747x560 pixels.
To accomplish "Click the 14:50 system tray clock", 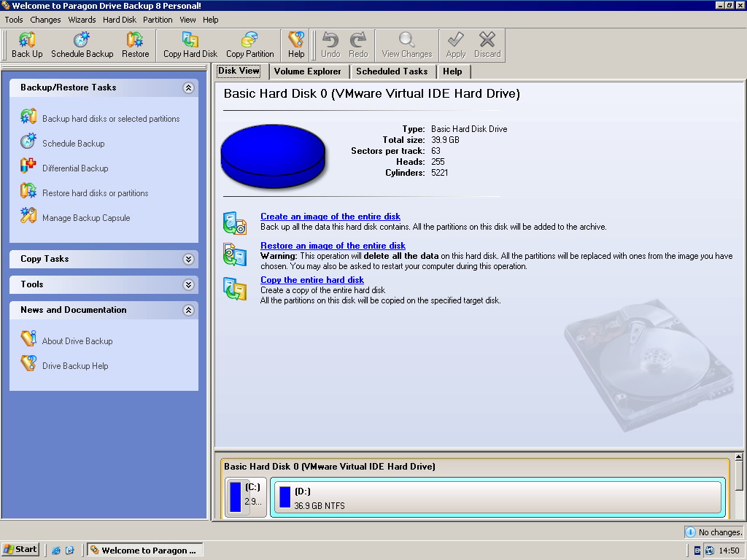I will pos(729,551).
